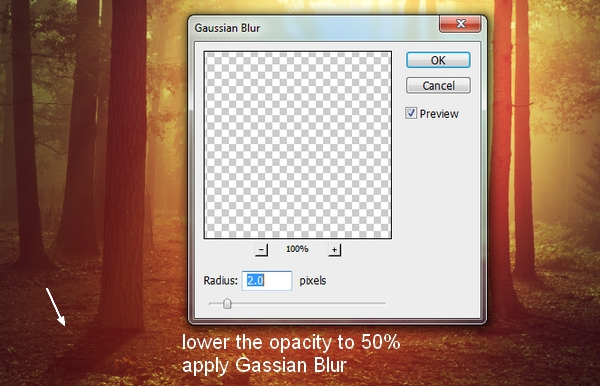600x386 pixels.
Task: Toggle the Preview checkbox
Action: tap(411, 113)
